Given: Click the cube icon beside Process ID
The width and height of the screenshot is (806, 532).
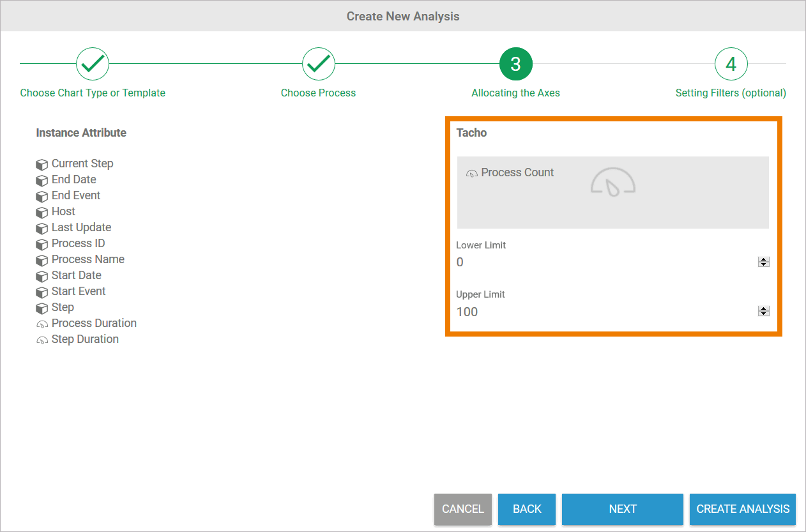Looking at the screenshot, I should (x=42, y=244).
